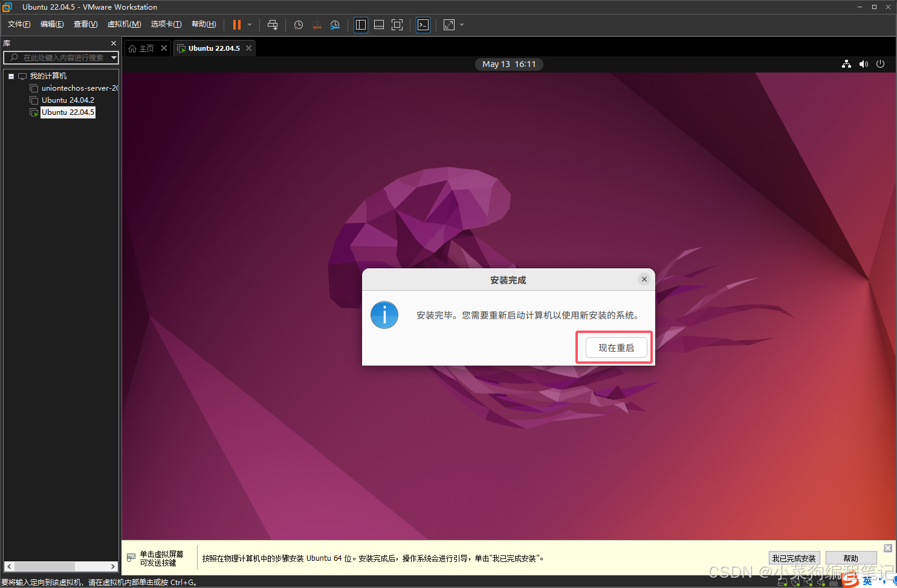Take a snapshot of the virtual machine
Viewport: 897px width, 588px height.
pyautogui.click(x=298, y=25)
